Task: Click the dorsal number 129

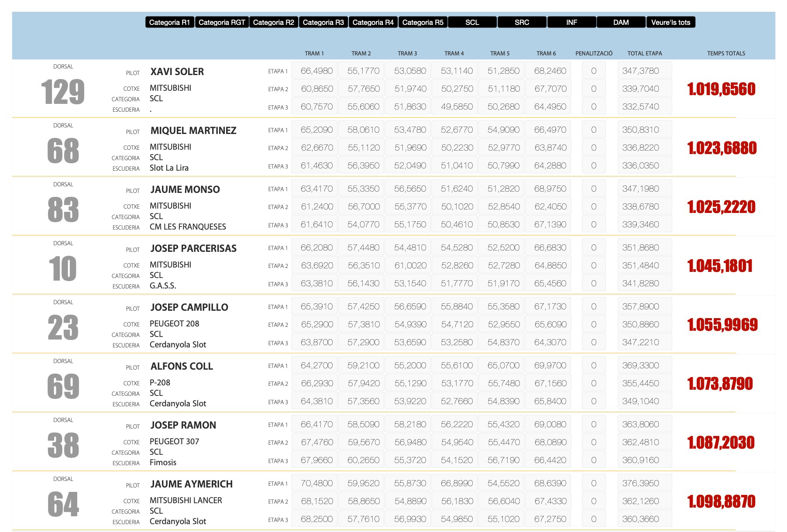Action: [63, 92]
